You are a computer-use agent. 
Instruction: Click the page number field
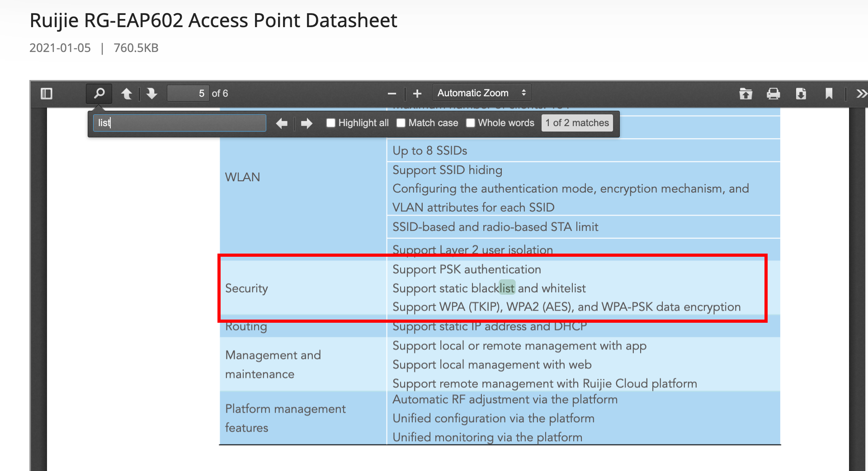click(x=188, y=94)
